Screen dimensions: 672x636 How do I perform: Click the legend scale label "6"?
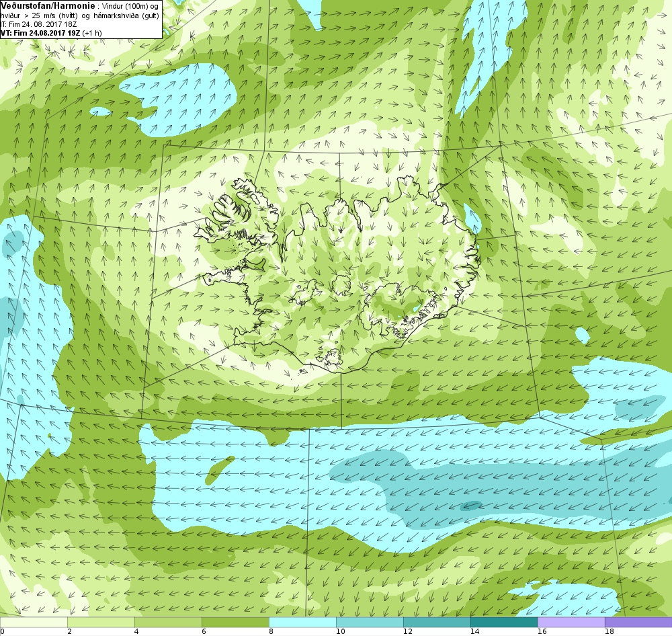point(204,631)
